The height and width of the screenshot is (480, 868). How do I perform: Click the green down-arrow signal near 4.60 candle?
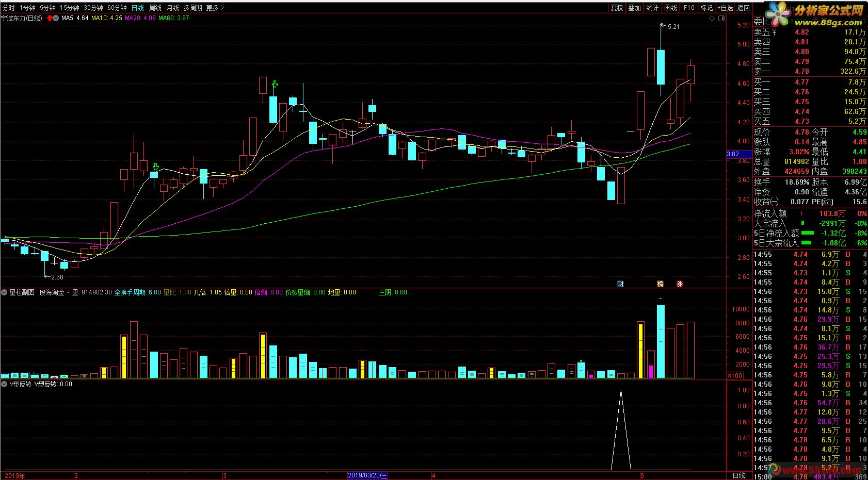tap(275, 84)
